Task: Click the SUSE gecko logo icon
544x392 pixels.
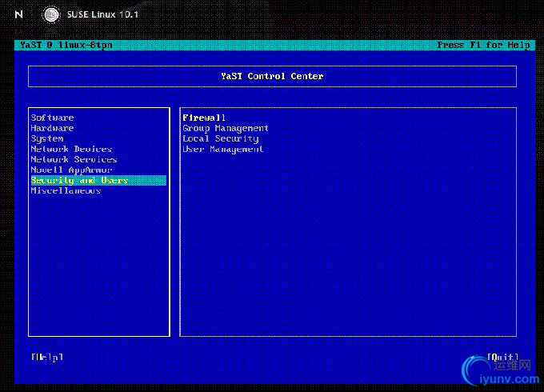Action: 51,15
